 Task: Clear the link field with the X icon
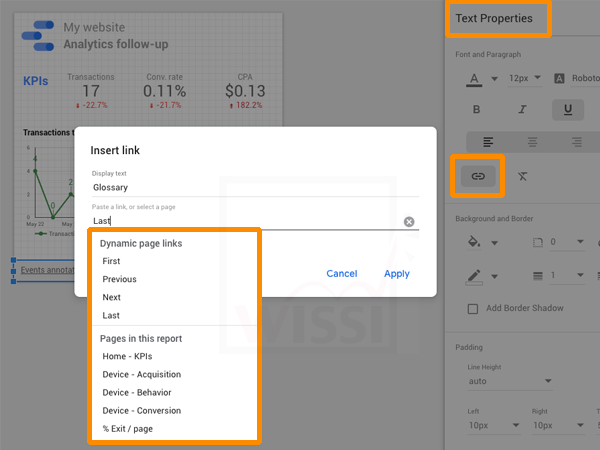(x=409, y=222)
